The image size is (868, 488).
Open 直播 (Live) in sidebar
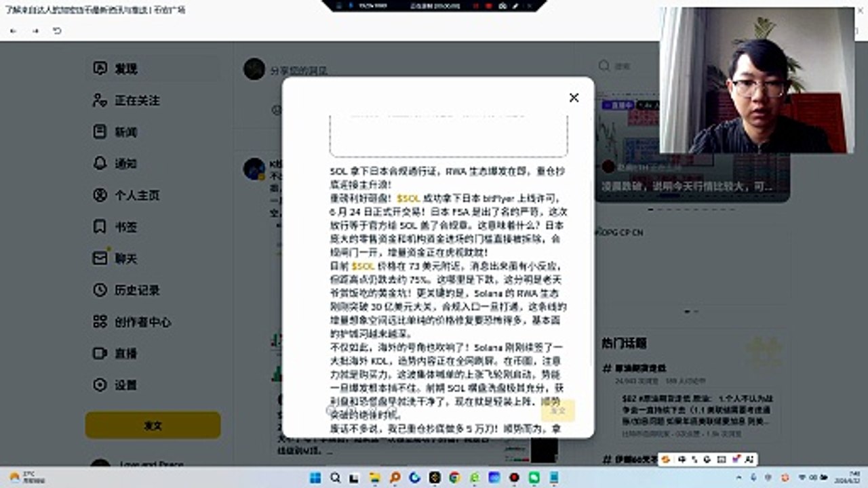coord(153,353)
